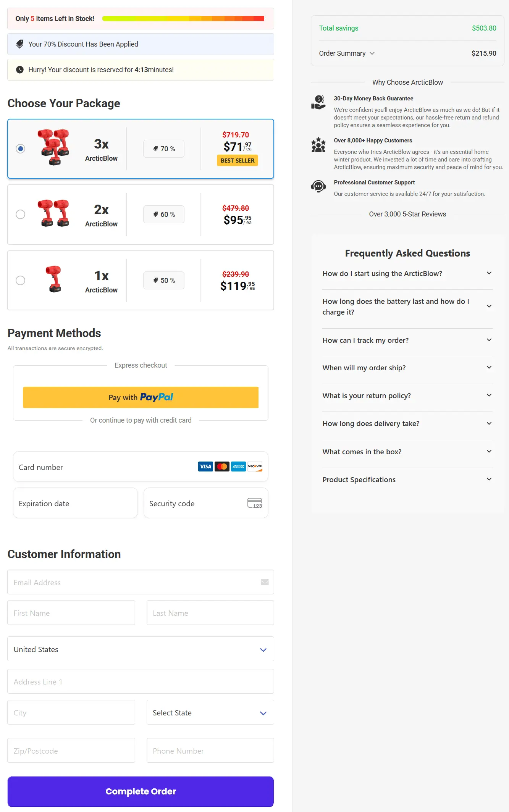Click the stock level progress bar

pos(182,18)
